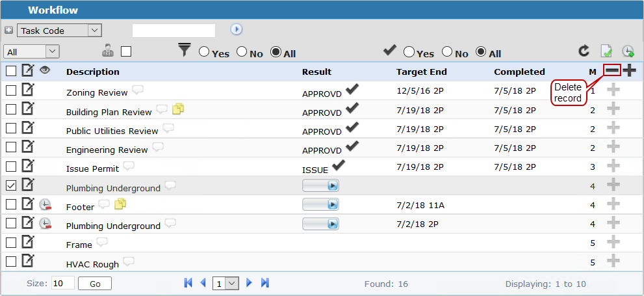Screen dimensions: 644x296
Task: Click comment bubble next to Building Plan Review
Action: 162,109
